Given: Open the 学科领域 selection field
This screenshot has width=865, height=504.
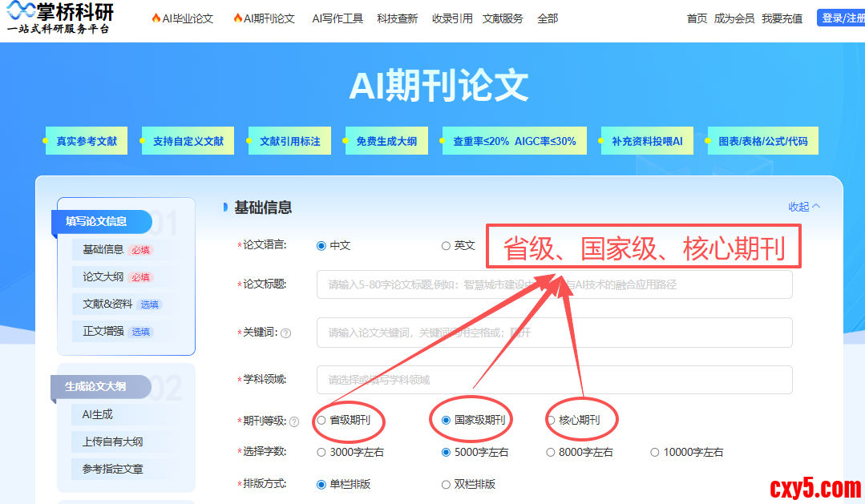Looking at the screenshot, I should (x=554, y=380).
